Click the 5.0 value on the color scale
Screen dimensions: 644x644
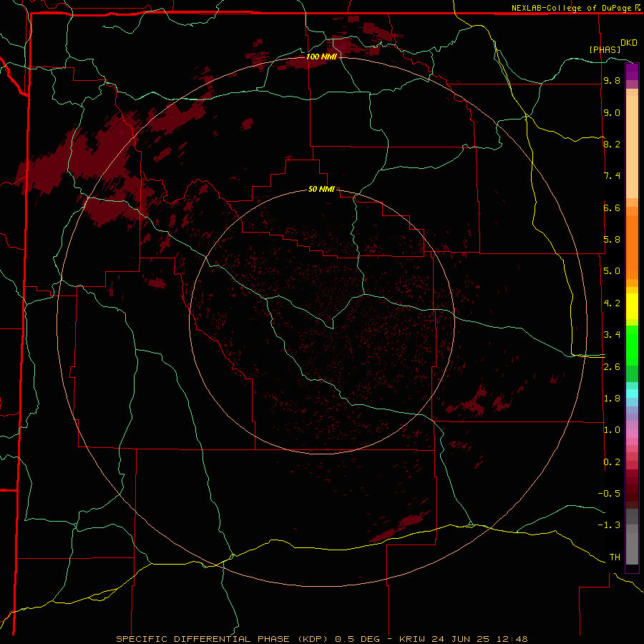[x=612, y=271]
